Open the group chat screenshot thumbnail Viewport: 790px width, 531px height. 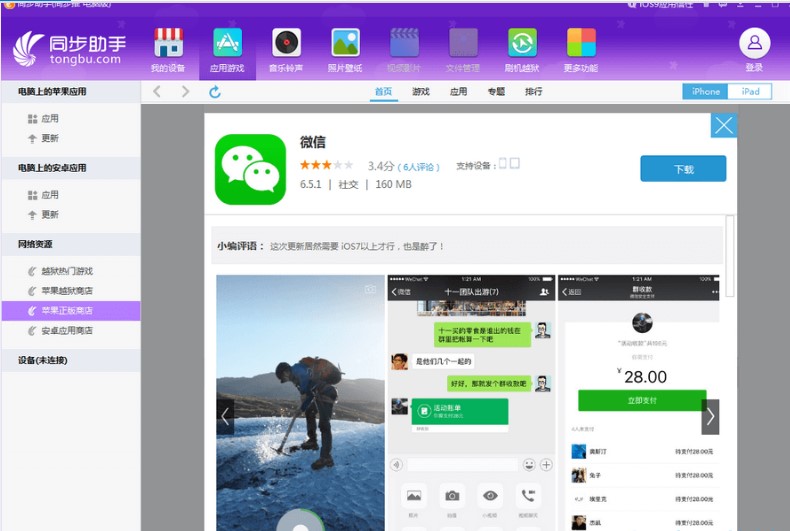point(471,403)
